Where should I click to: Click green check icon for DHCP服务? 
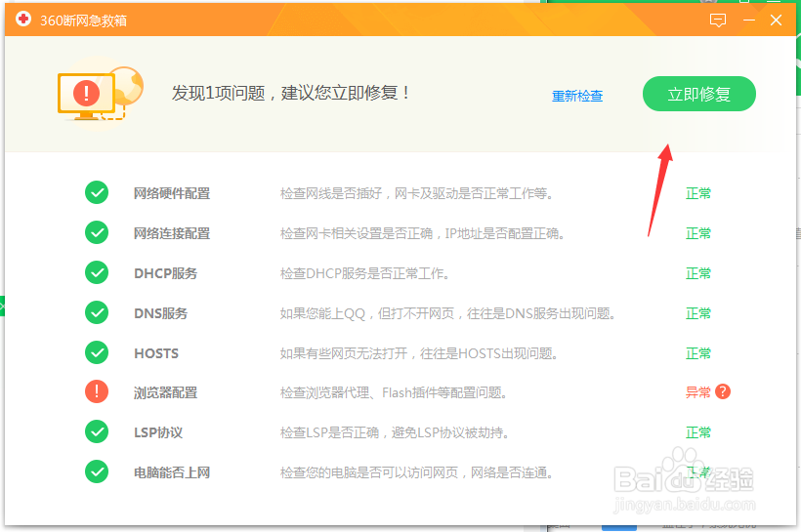(97, 272)
